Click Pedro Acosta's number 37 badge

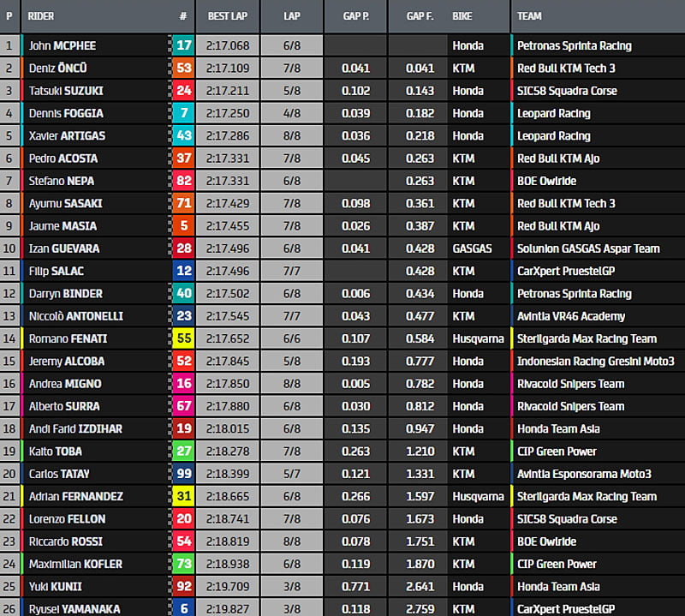[x=183, y=158]
